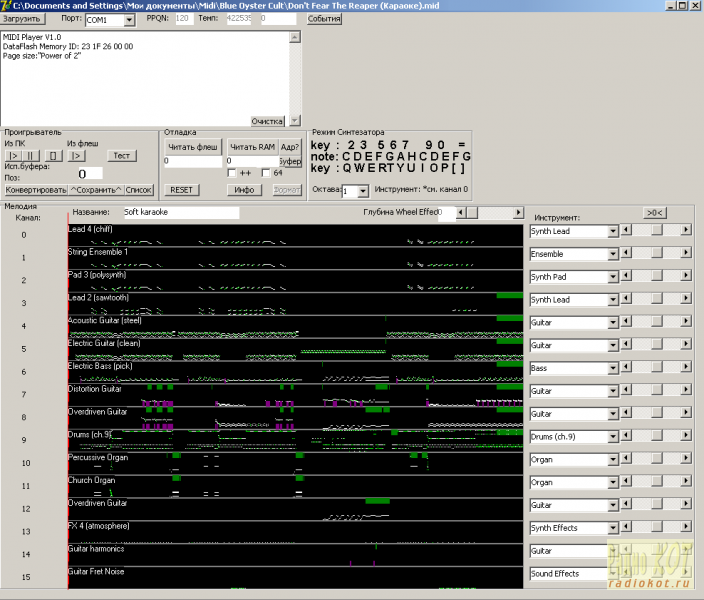The image size is (704, 600).
Task: Decrease channel 0 Synth Lead slider with left arrow
Action: (x=626, y=230)
